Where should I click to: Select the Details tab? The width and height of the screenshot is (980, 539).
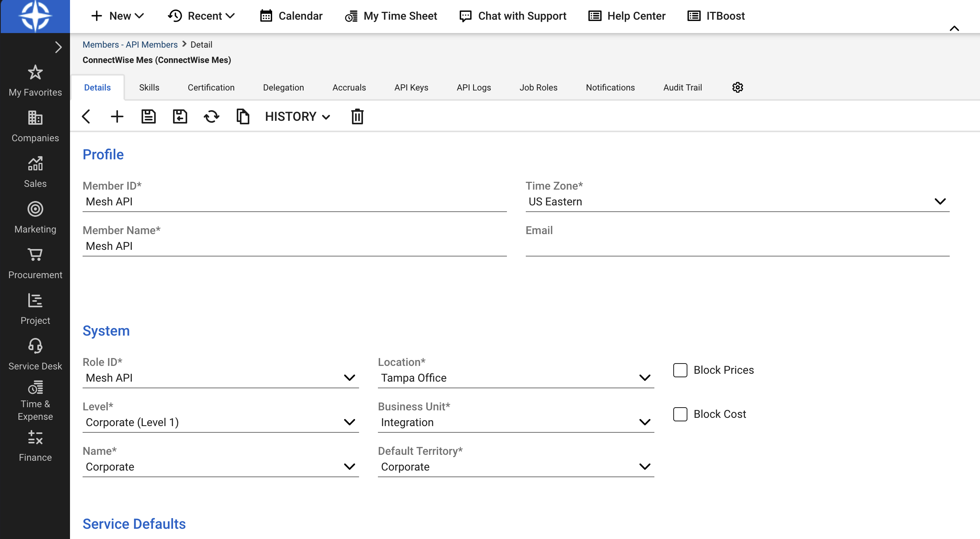click(98, 88)
